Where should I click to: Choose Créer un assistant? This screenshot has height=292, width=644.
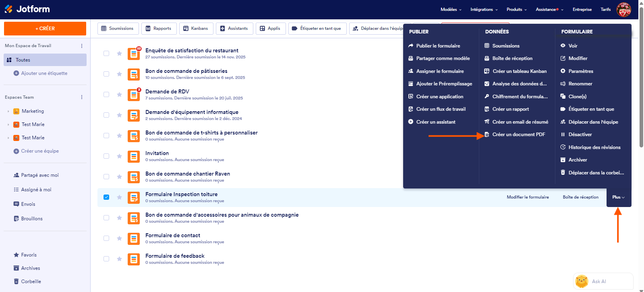coord(432,122)
